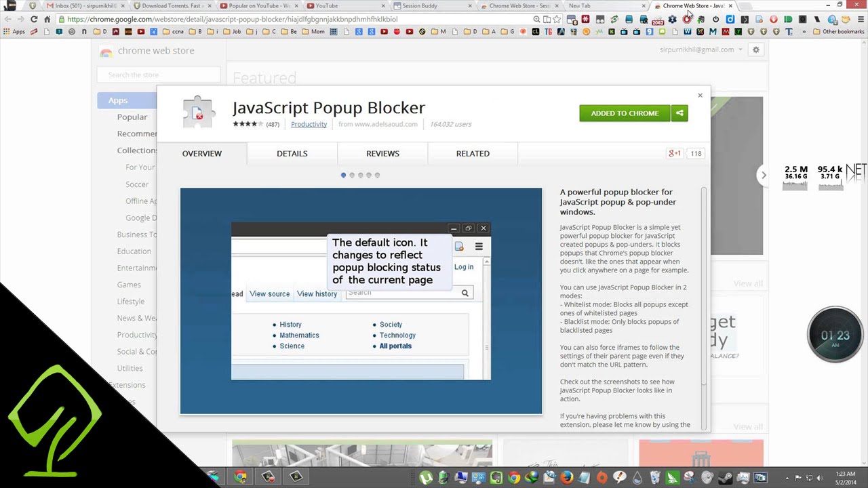Viewport: 868px width, 488px height.
Task: Open the Chrome hamburger menu
Action: [861, 19]
